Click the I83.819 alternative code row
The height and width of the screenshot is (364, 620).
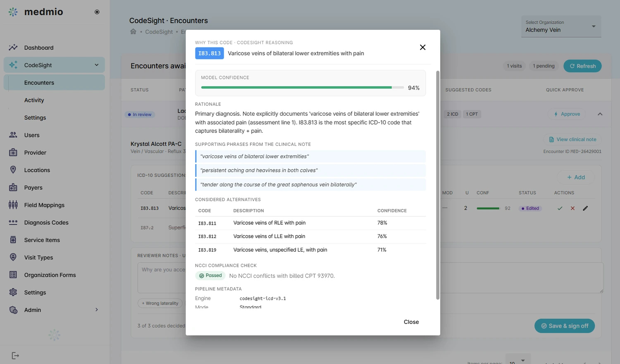(310, 250)
